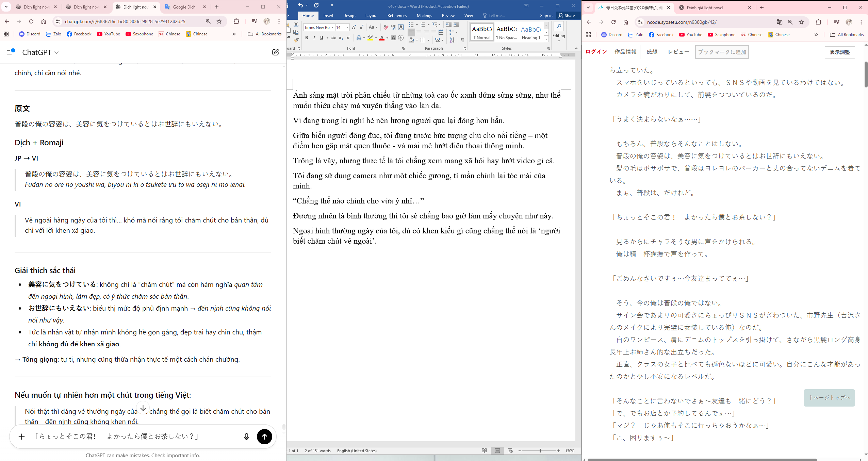Screen dimensions: 868x461
Task: Click the ブックマークに追加 button
Action: pos(722,52)
